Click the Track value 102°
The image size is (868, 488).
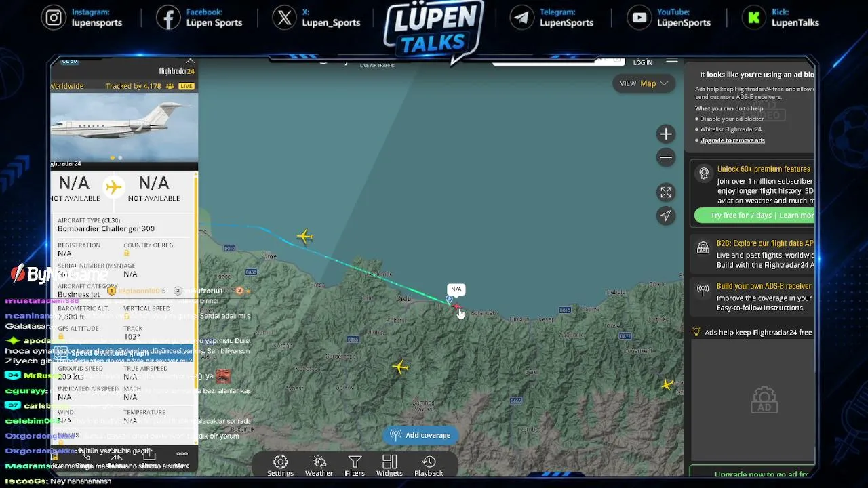132,337
